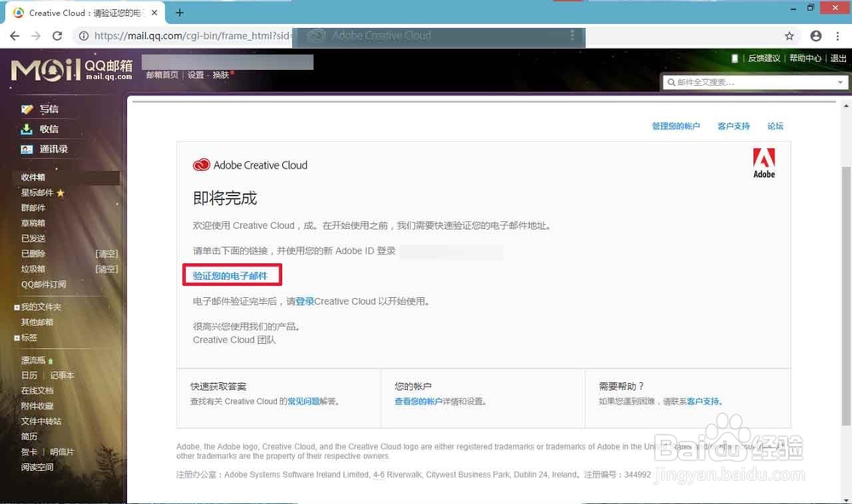Open 明信片 postcard link
Screen dimensions: 852x504
click(x=62, y=452)
